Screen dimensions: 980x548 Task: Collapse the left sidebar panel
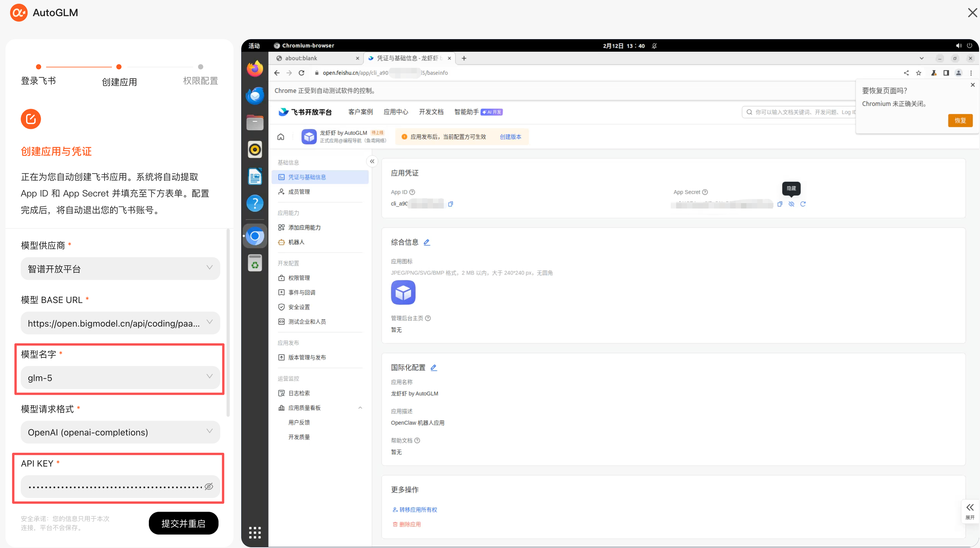tap(372, 161)
